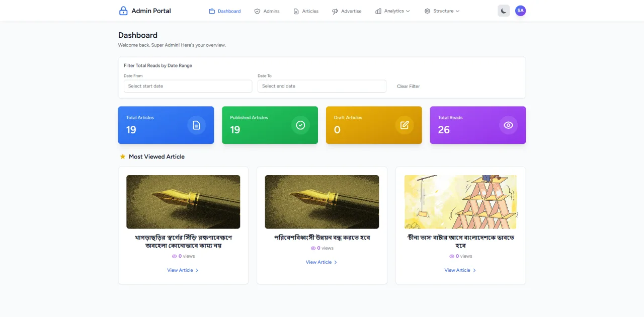Click the edit icon on Draft Articles card

pyautogui.click(x=405, y=125)
